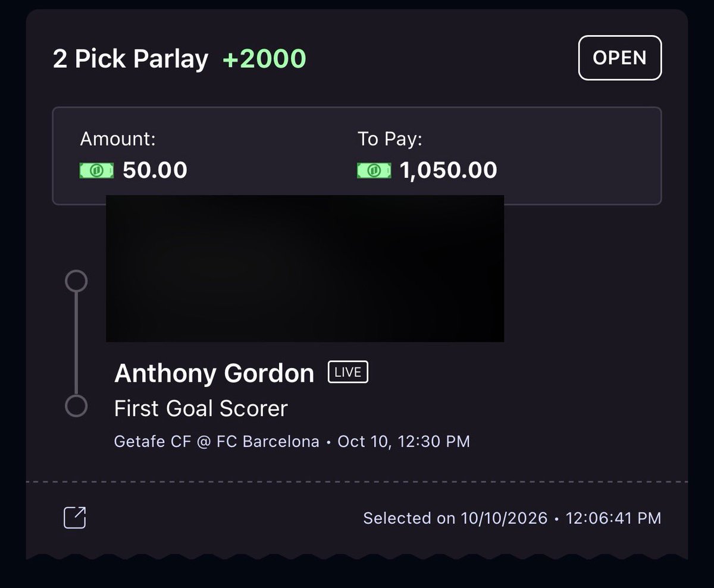This screenshot has width=714, height=588.
Task: Click the blacked-out first pick area
Action: click(x=305, y=268)
